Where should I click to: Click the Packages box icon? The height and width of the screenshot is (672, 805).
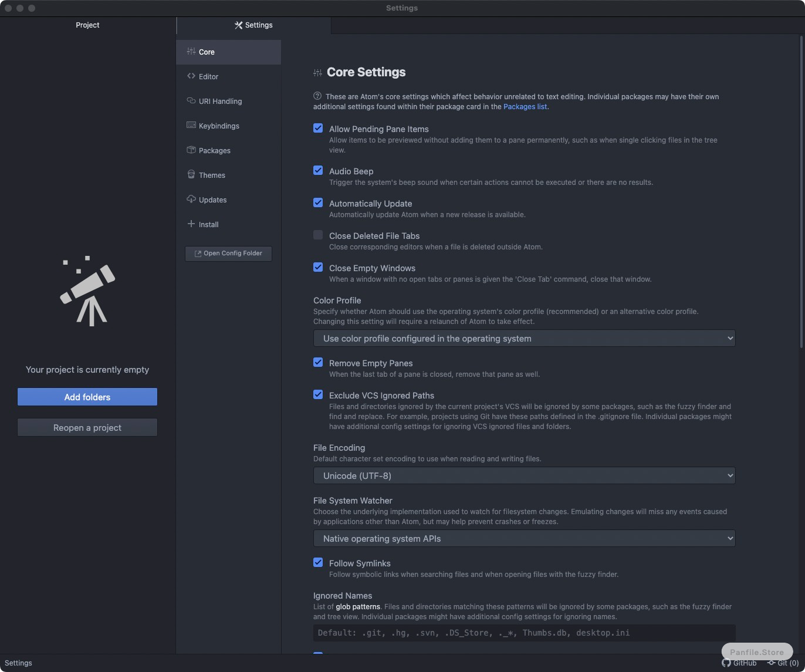pyautogui.click(x=191, y=150)
